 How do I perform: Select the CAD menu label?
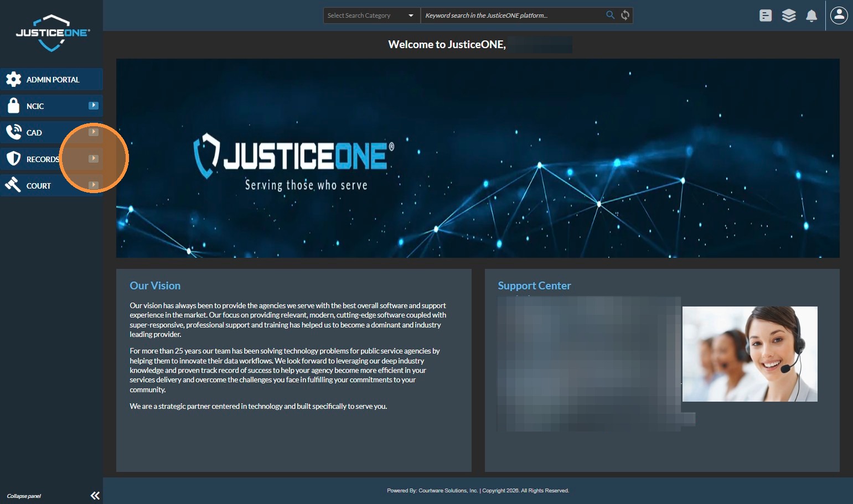click(34, 133)
